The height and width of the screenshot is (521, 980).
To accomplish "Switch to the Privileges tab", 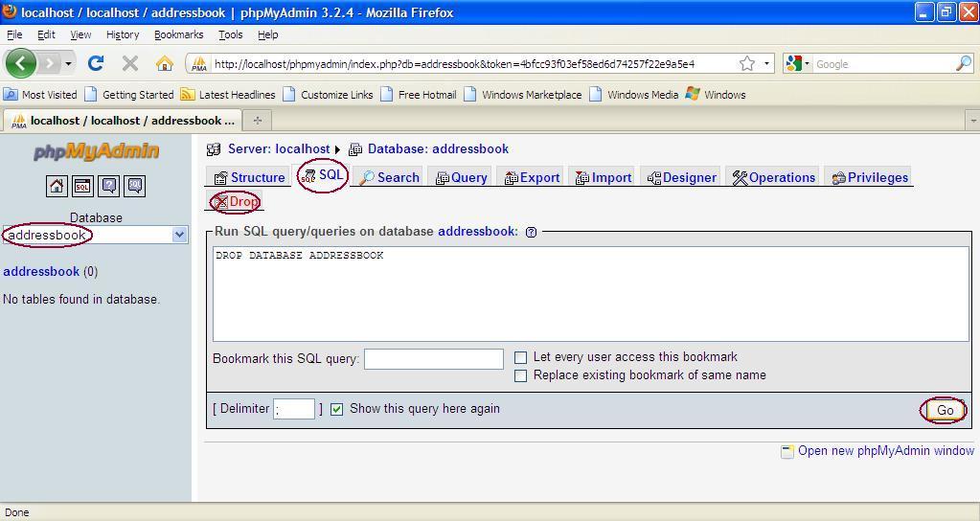I will tap(870, 177).
